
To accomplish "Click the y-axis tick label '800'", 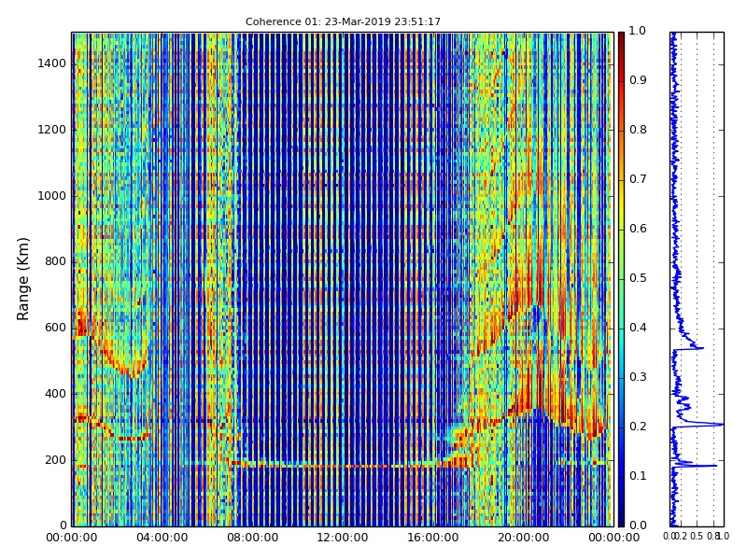I will [x=55, y=261].
